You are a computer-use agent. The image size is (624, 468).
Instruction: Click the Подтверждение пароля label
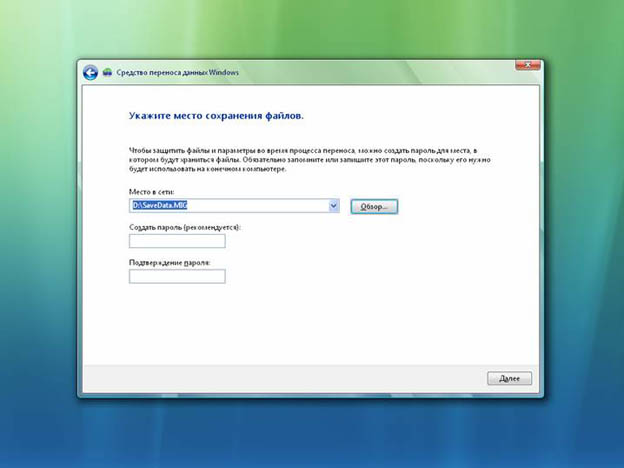click(x=170, y=263)
